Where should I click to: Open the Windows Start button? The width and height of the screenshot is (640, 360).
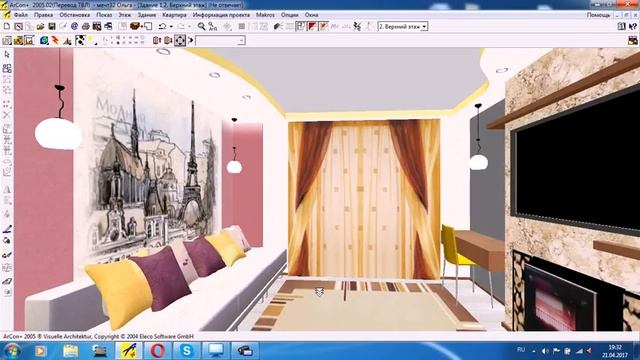[x=12, y=351]
